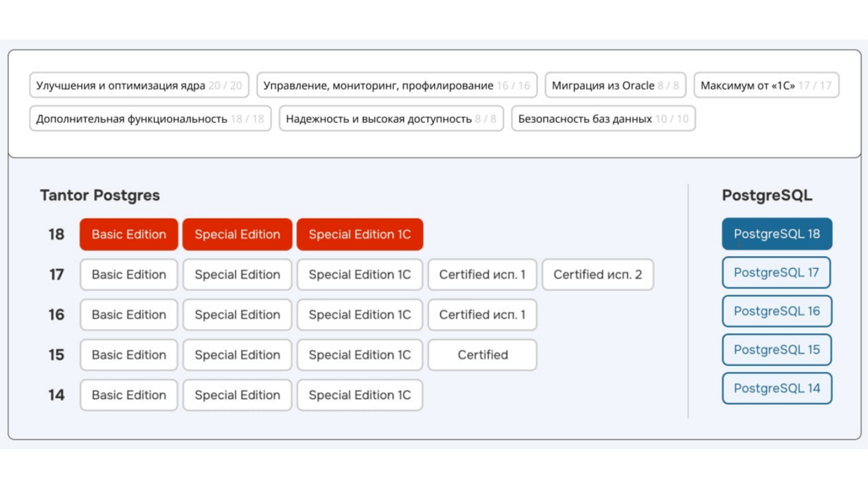
Task: Select Special Edition in row 14
Action: click(237, 395)
